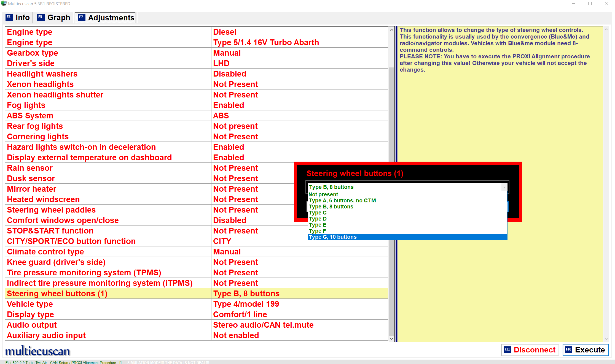
Task: Select the 'Vehicle type' row
Action: [197, 304]
